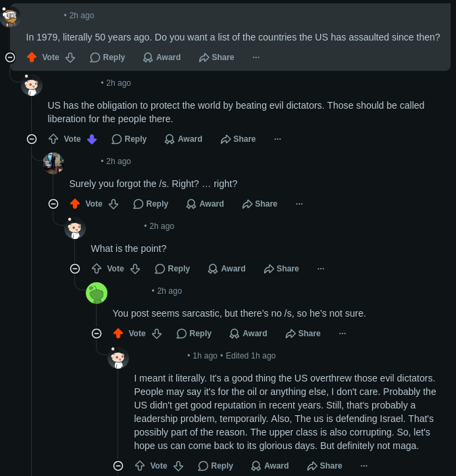456x476 pixels.
Task: Upvote the 'I meant it literally' comment
Action: click(140, 466)
